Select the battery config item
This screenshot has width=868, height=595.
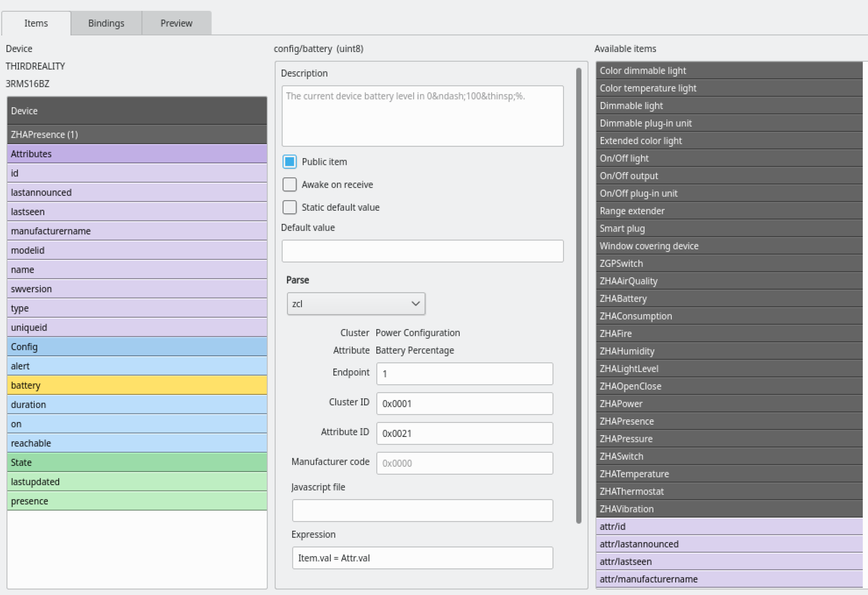[137, 385]
